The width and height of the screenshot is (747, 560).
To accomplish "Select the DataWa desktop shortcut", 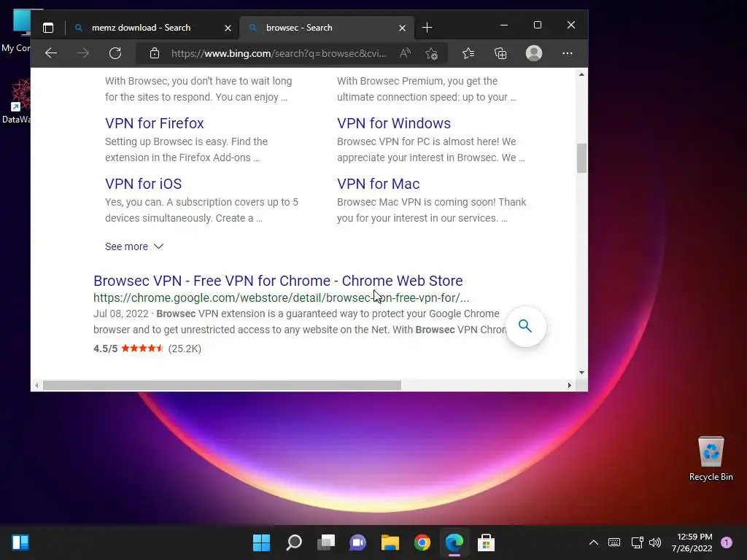I will tap(17, 101).
